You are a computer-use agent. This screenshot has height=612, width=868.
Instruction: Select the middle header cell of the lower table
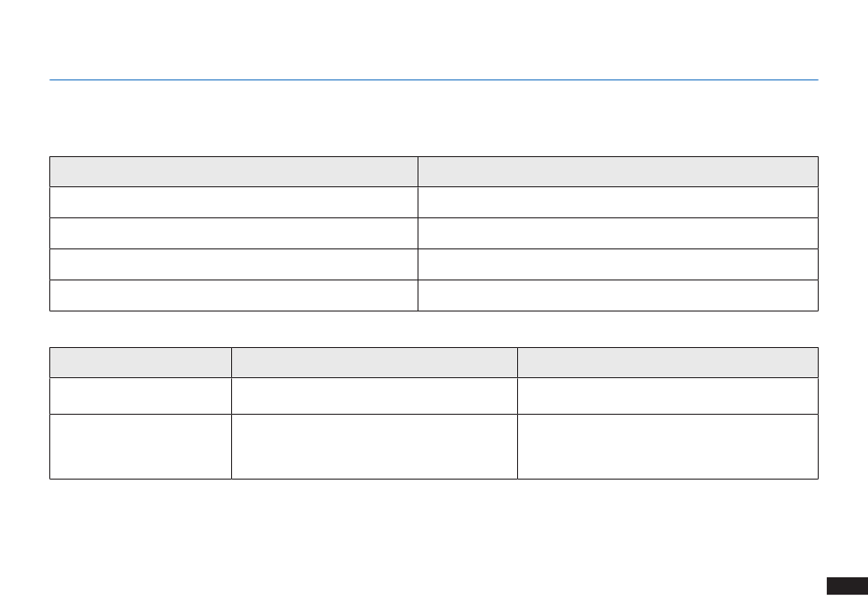pos(375,362)
